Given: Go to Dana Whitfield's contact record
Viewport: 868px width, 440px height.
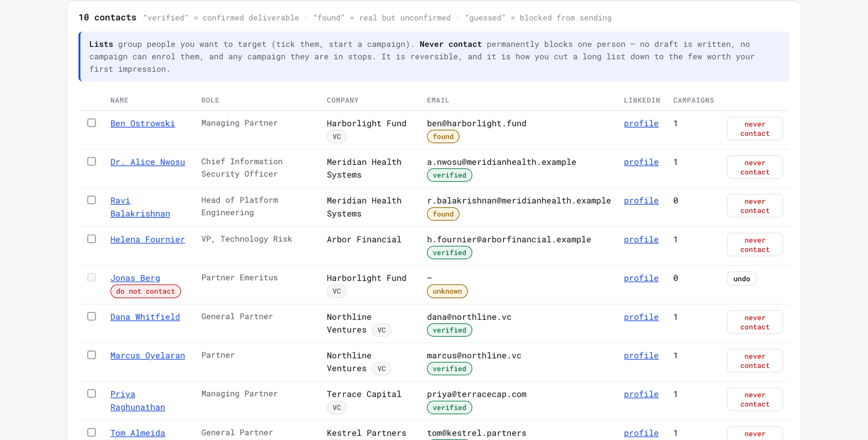Looking at the screenshot, I should click(x=145, y=317).
